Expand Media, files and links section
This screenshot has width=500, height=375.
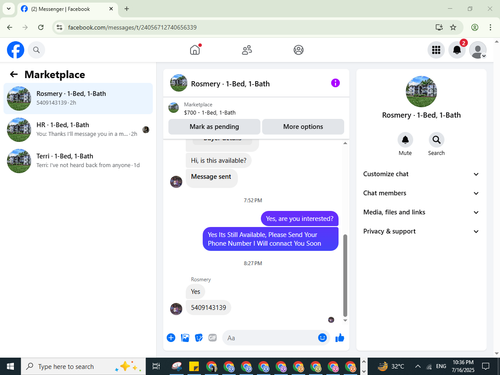tap(421, 212)
